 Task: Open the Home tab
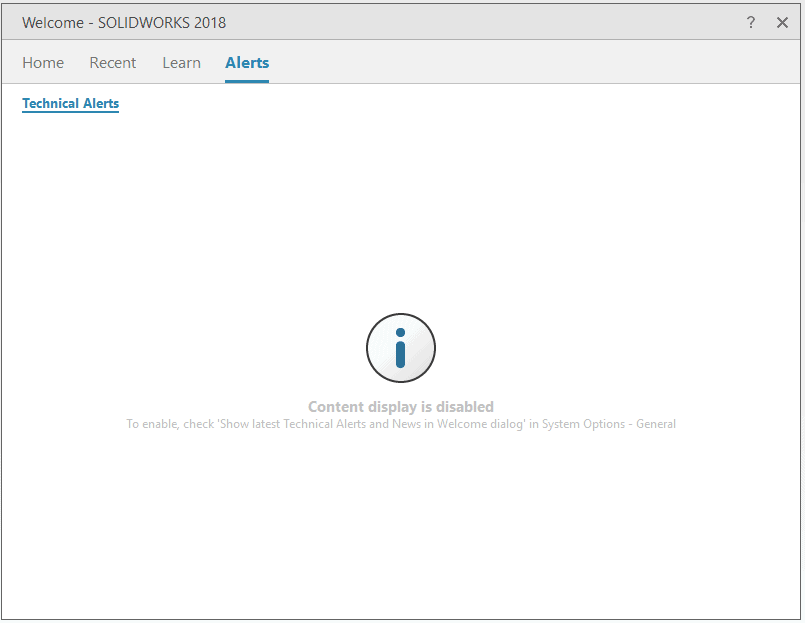click(43, 63)
